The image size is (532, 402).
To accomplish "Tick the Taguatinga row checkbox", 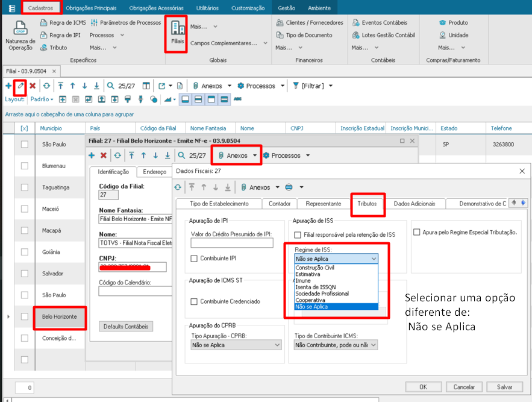I will (25, 187).
